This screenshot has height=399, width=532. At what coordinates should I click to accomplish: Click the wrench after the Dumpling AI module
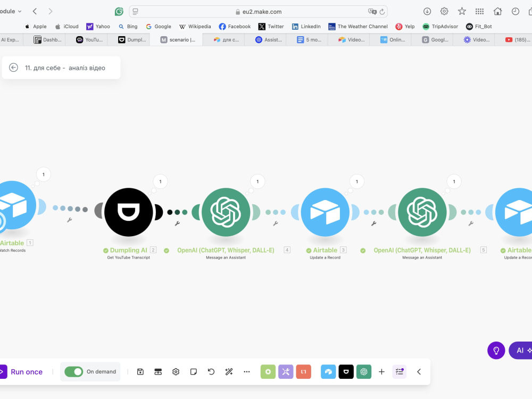tap(177, 223)
